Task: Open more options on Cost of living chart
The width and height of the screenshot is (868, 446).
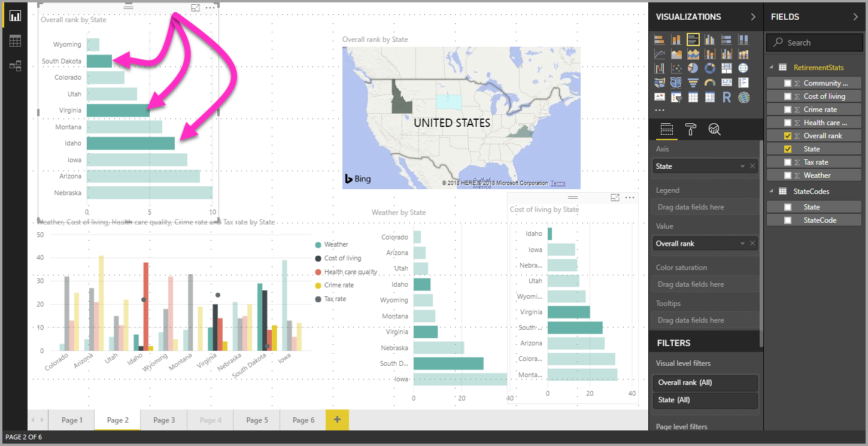Action: (x=630, y=198)
